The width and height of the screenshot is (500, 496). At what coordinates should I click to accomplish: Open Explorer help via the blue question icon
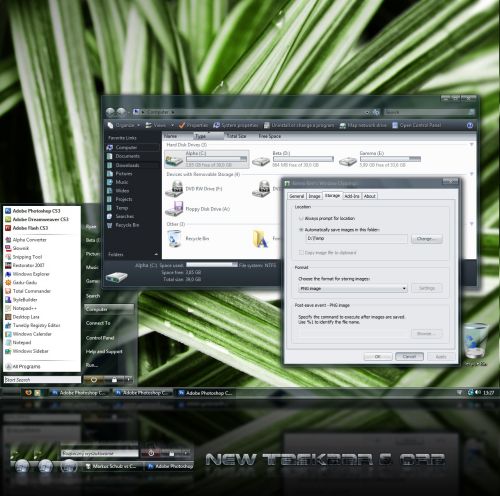click(470, 125)
